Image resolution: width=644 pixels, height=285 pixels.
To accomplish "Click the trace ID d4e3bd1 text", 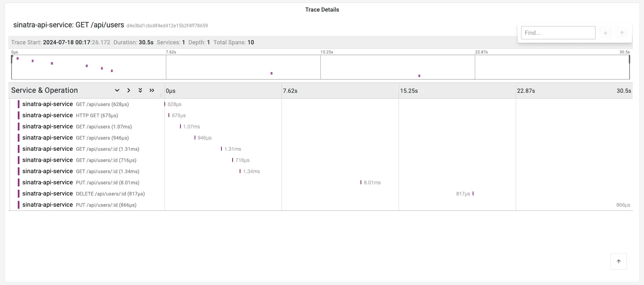I will (167, 26).
